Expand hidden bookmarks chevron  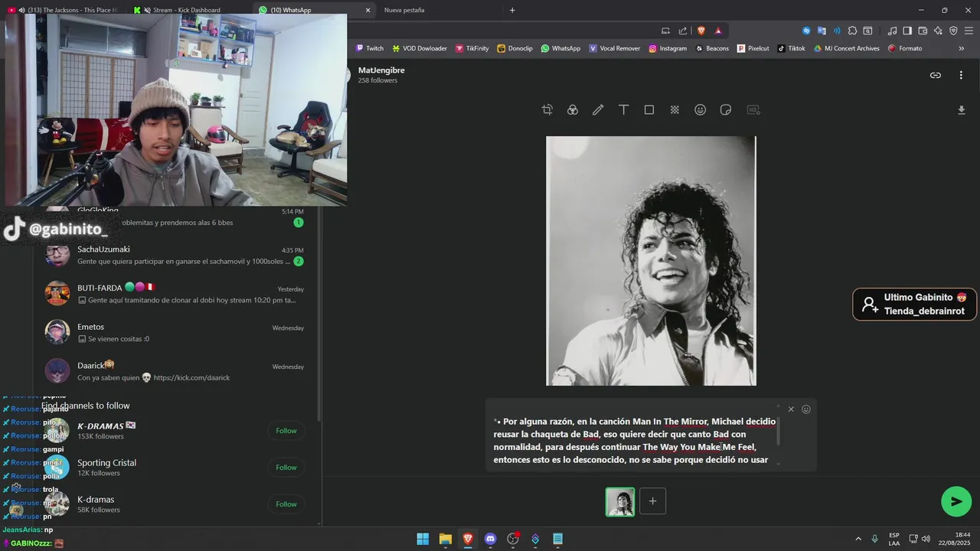962,48
